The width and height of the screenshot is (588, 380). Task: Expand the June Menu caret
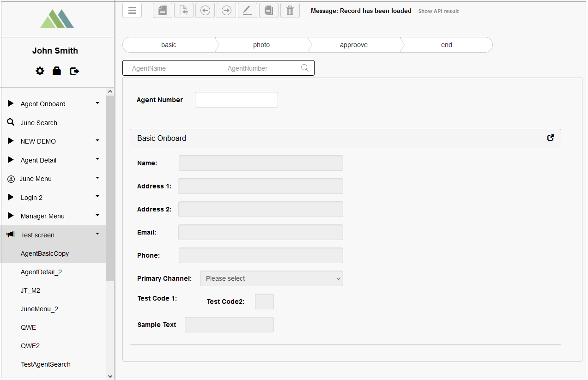[x=97, y=178]
